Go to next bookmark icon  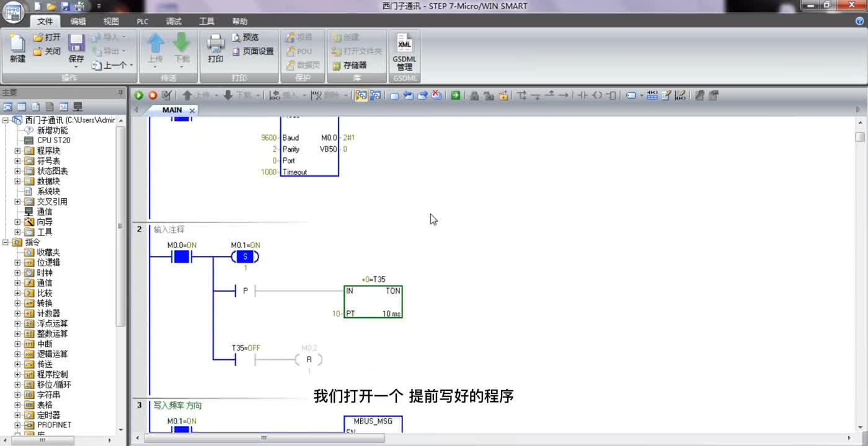tap(409, 95)
